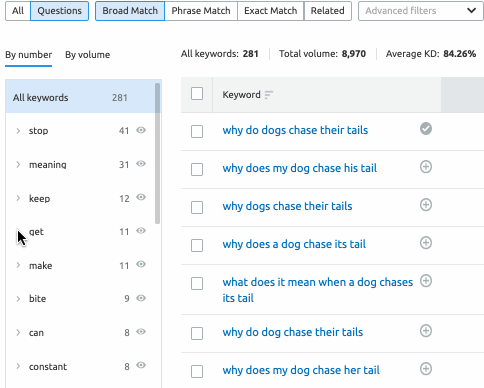Check box for 'why does my dog chase his tail'
The image size is (484, 388).
click(197, 169)
